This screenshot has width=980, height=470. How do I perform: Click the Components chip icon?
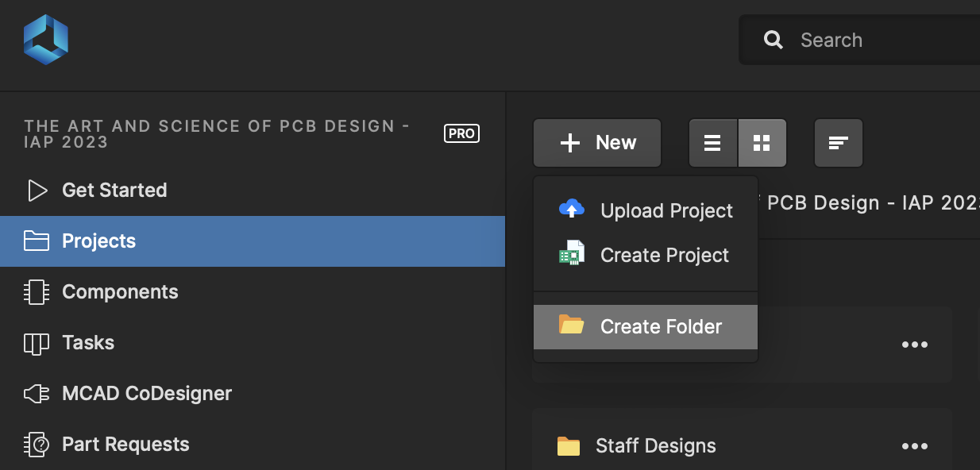[37, 292]
